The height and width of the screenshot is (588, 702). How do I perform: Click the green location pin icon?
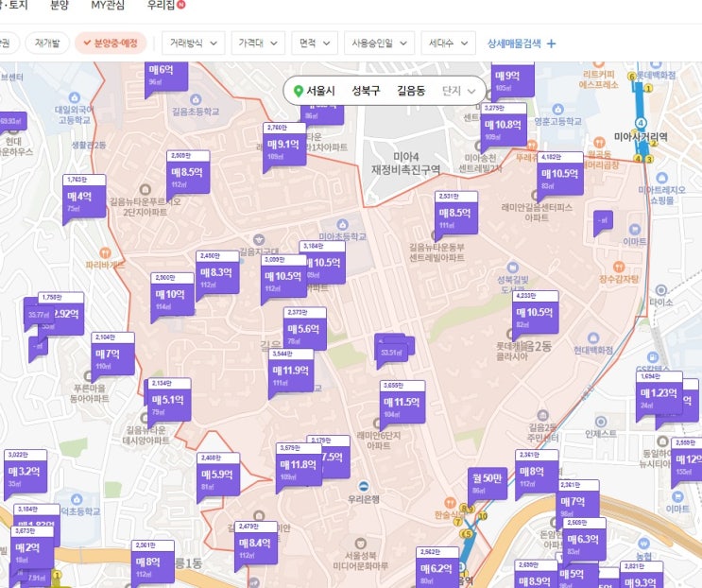tap(299, 91)
